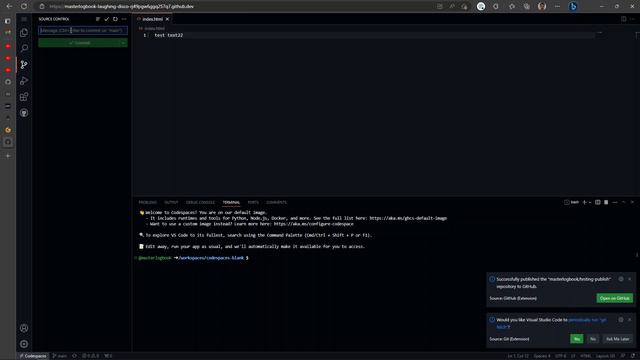Click Spaces: 4 indentation status entry
The height and width of the screenshot is (360, 640).
click(542, 356)
